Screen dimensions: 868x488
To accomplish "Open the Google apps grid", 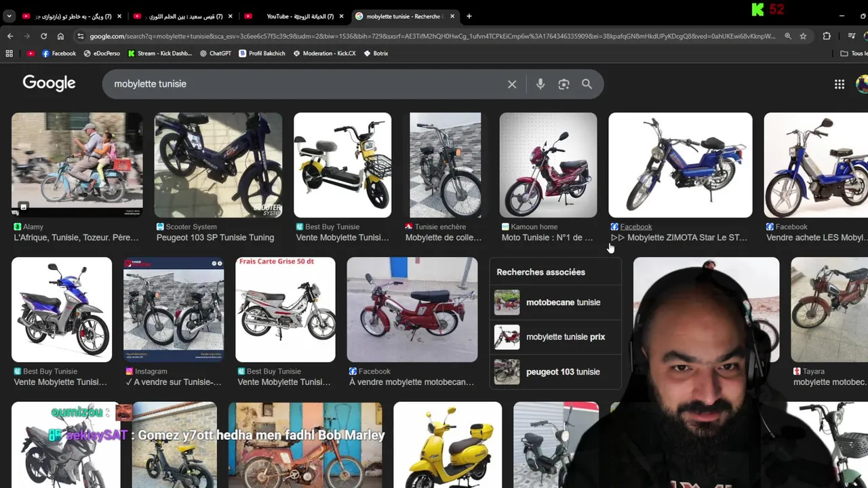I will click(840, 84).
